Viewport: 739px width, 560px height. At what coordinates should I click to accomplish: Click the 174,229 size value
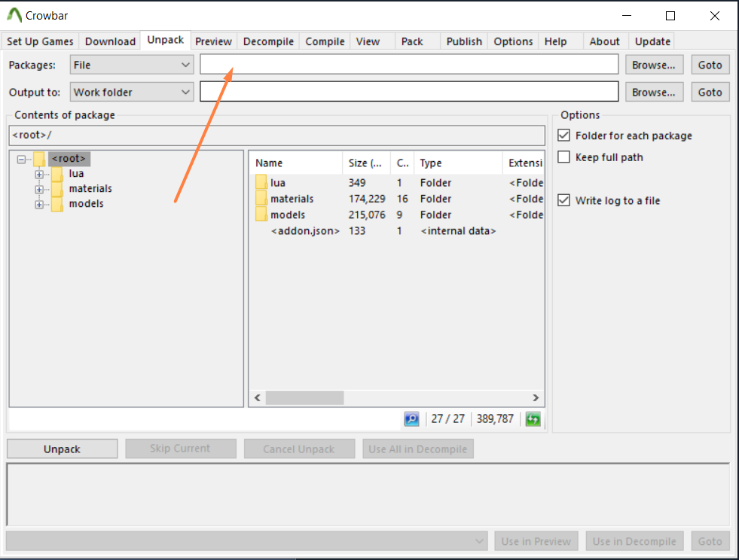click(367, 199)
